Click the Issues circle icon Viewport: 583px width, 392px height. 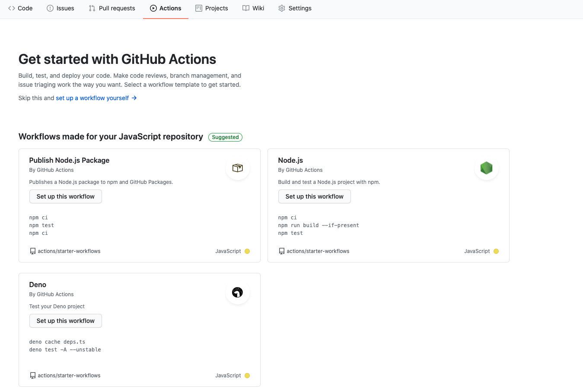click(x=50, y=8)
